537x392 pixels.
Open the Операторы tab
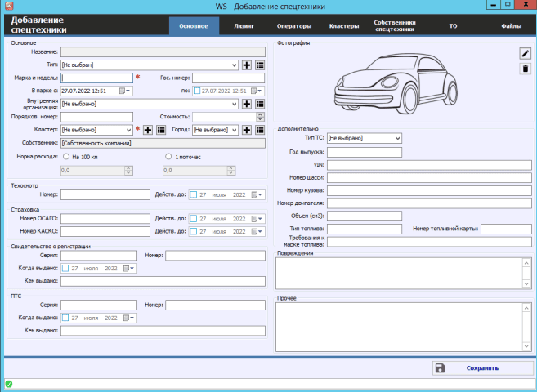[292, 26]
